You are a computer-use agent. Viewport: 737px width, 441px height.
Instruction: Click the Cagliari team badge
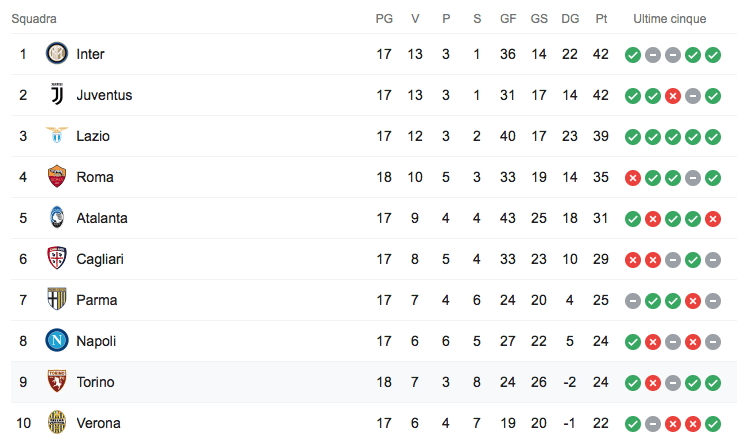click(56, 259)
